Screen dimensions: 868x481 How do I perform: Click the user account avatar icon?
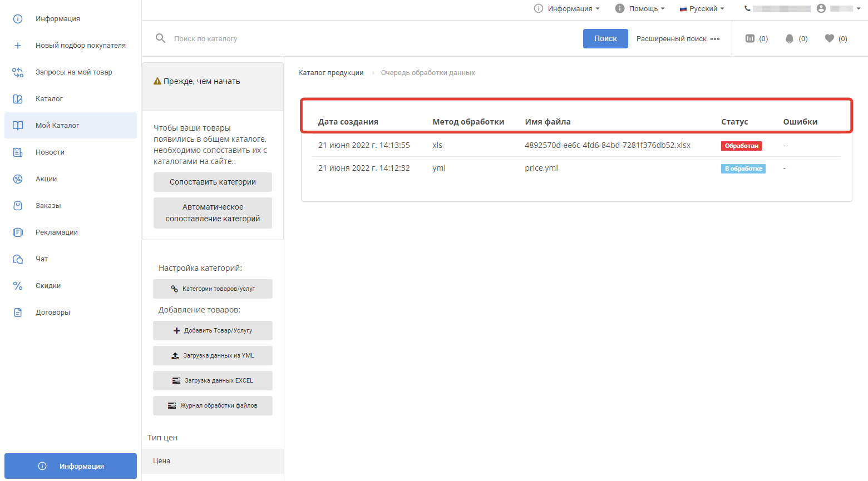point(821,8)
